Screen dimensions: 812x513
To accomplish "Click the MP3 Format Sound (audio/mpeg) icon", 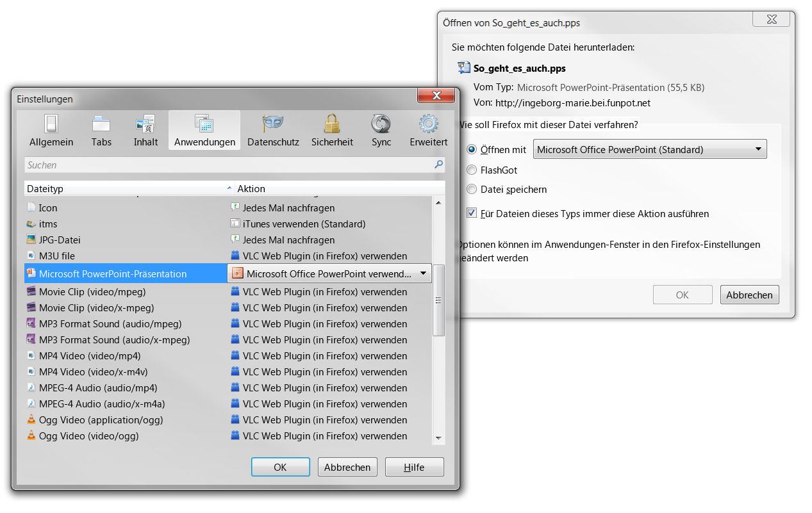I will click(x=31, y=323).
